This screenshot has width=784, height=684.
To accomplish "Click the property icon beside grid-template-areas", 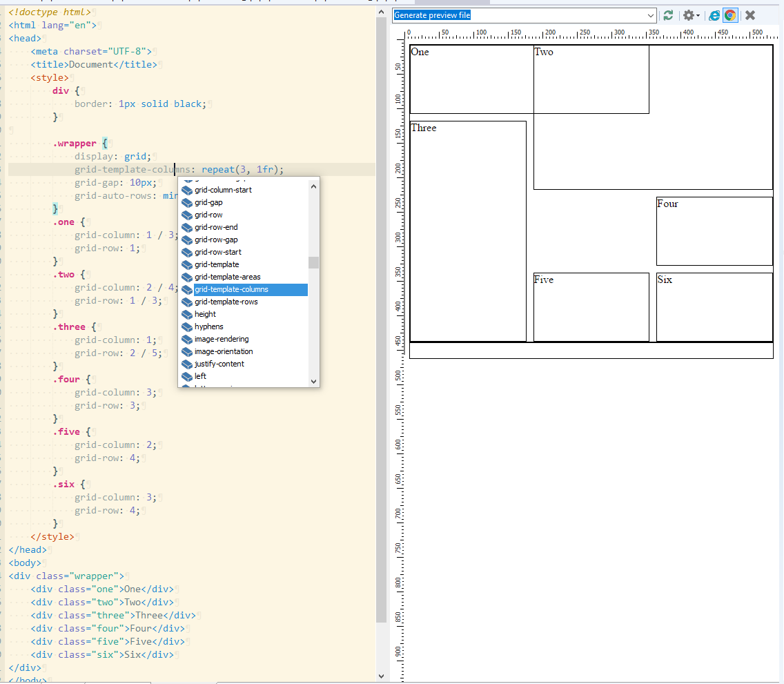I will point(187,277).
